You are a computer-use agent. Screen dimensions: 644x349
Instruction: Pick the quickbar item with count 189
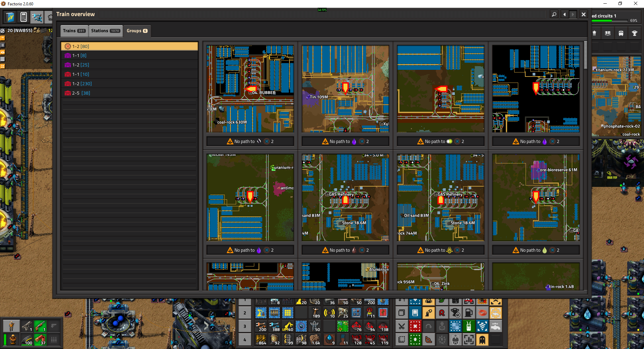[315, 313]
